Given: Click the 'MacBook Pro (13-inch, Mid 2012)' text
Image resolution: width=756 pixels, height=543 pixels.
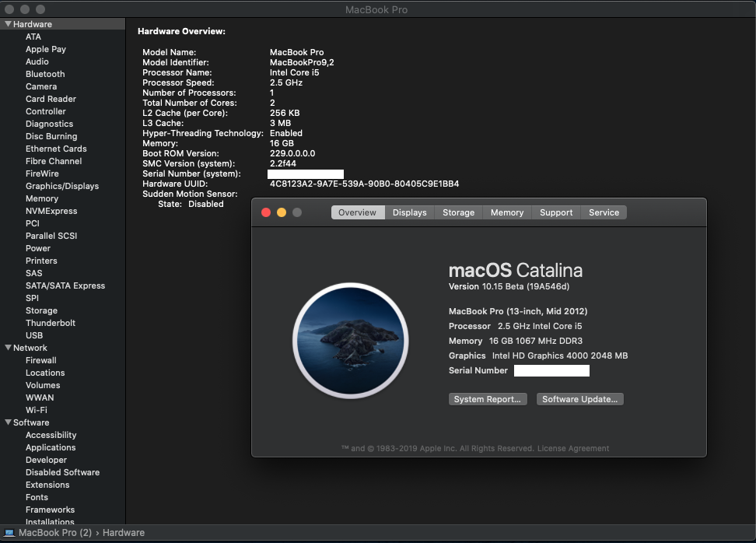Looking at the screenshot, I should (x=518, y=311).
